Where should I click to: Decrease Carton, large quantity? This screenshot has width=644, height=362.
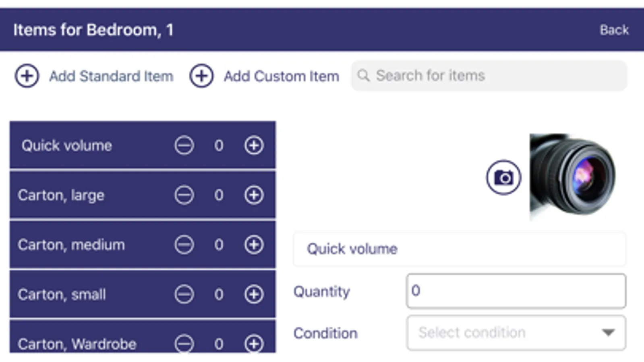(184, 195)
